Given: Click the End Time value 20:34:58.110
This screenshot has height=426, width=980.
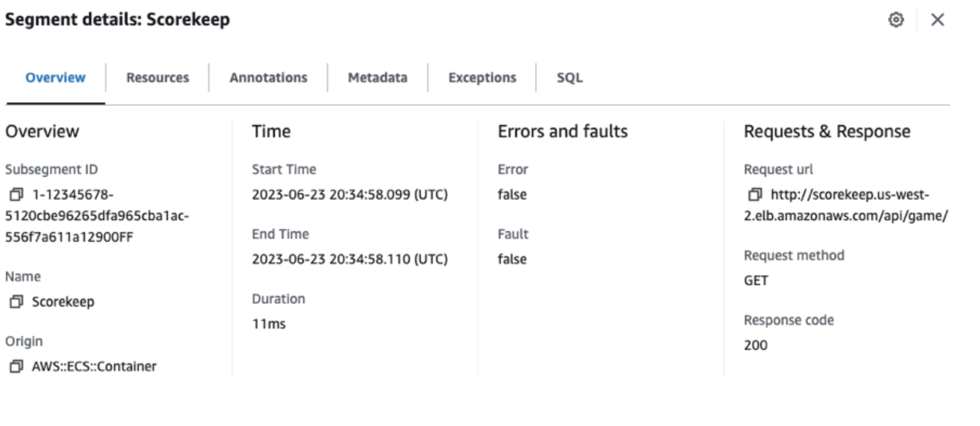Looking at the screenshot, I should coord(350,259).
